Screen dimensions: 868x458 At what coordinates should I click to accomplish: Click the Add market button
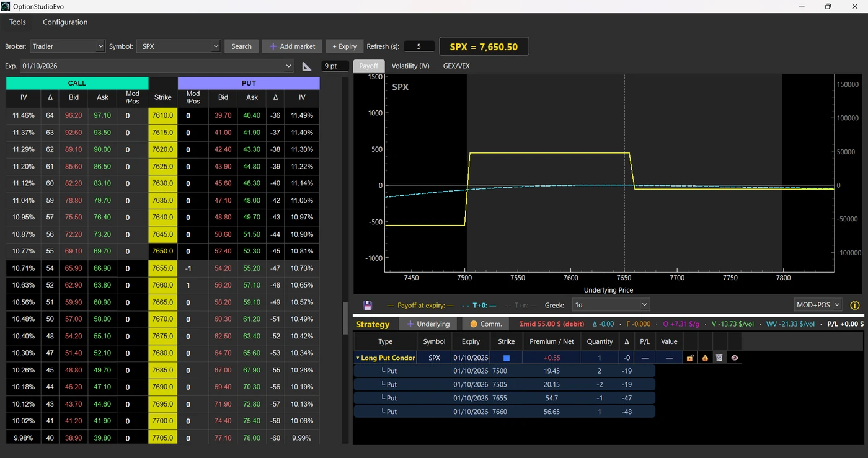click(x=292, y=46)
